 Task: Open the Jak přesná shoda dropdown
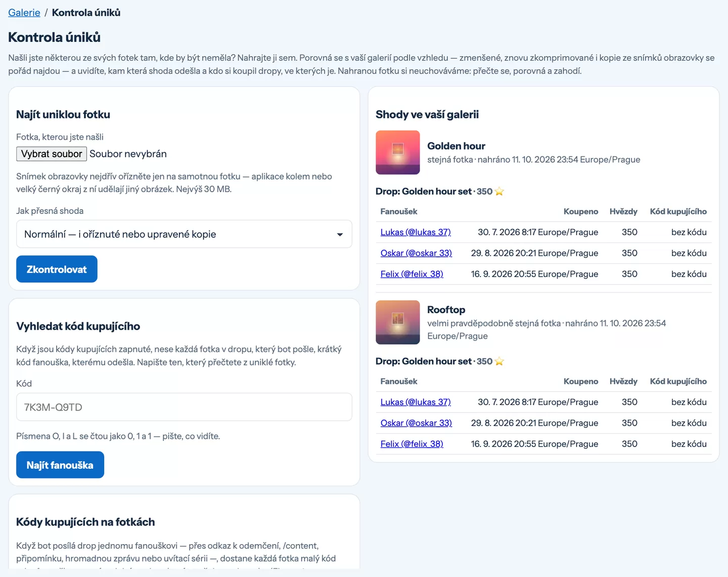[x=184, y=234]
